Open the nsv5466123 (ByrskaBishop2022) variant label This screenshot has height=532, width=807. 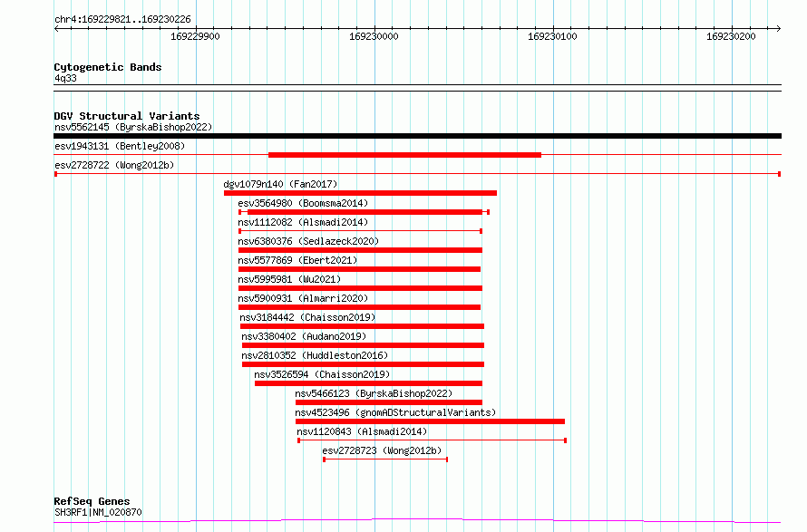pyautogui.click(x=374, y=393)
